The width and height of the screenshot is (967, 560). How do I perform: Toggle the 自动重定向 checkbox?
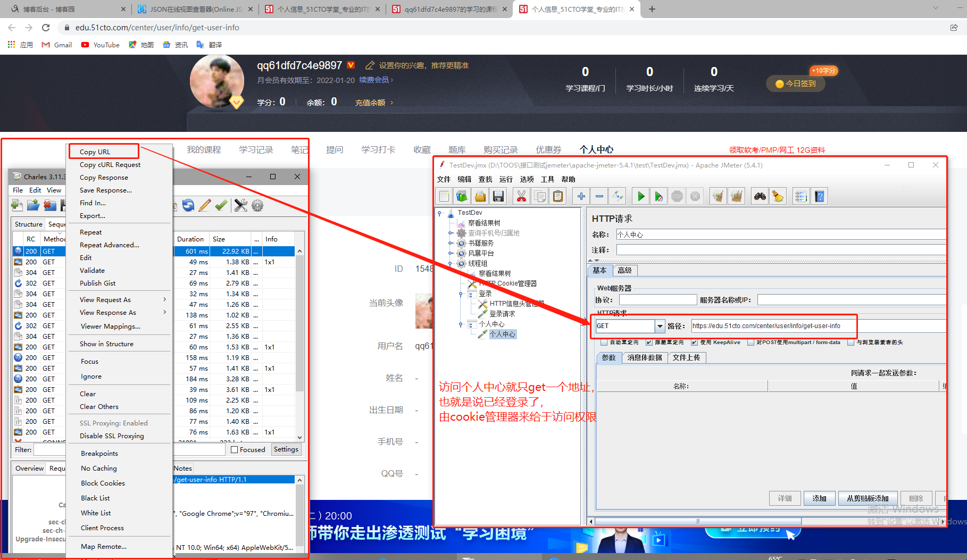click(x=604, y=342)
